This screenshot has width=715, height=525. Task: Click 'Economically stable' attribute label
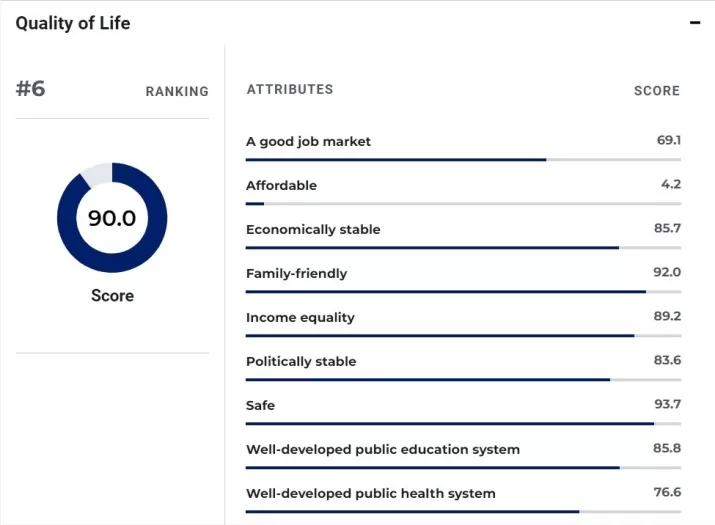click(313, 230)
